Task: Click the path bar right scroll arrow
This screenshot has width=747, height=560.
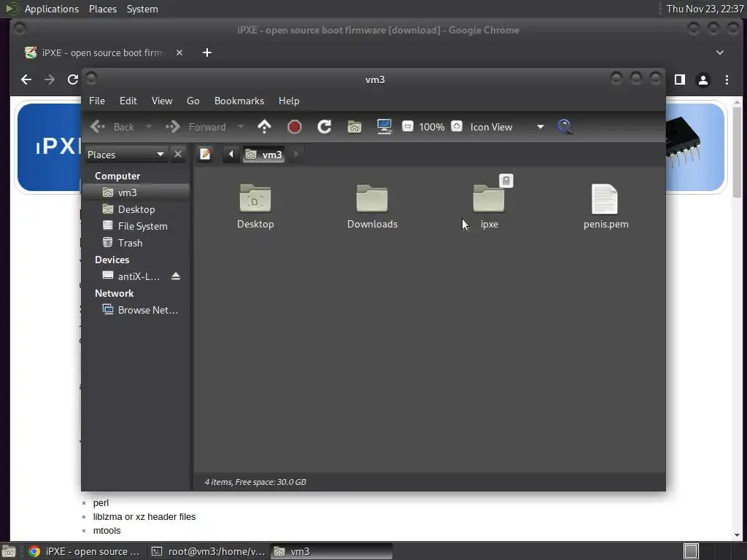Action: 296,155
